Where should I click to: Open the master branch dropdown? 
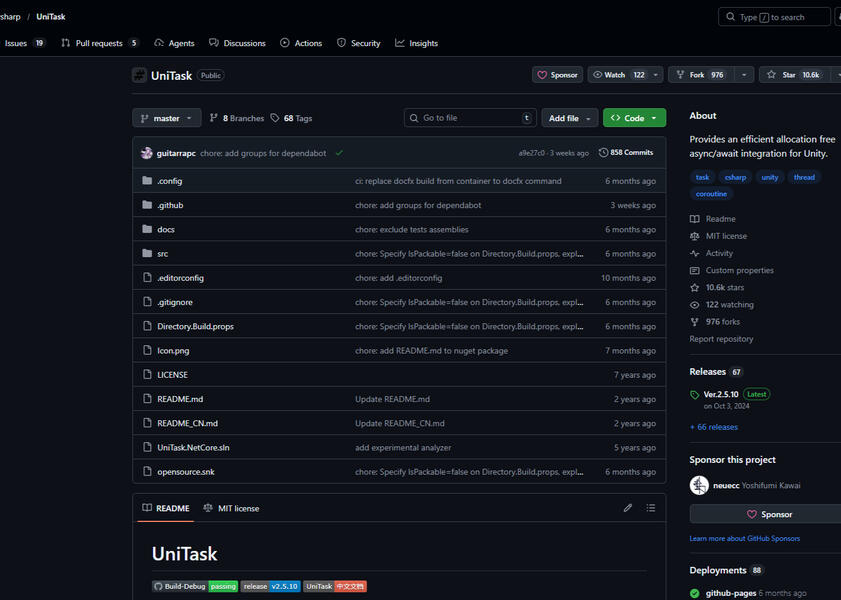coord(166,117)
